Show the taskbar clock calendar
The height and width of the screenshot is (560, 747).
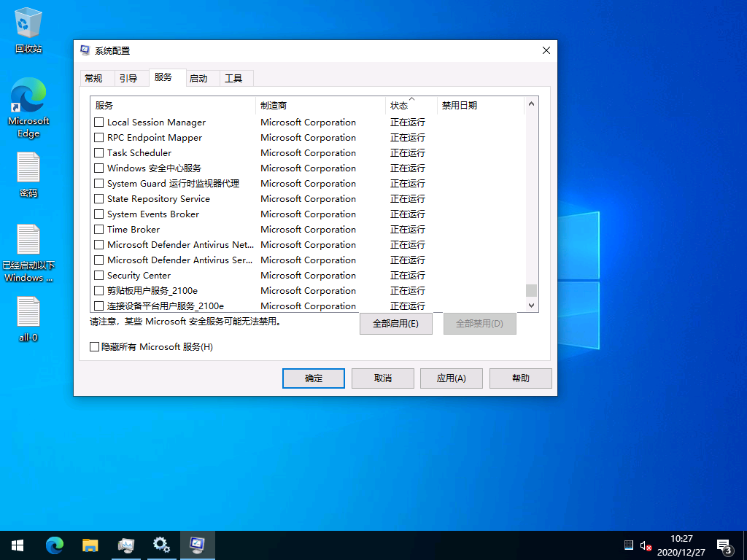681,545
